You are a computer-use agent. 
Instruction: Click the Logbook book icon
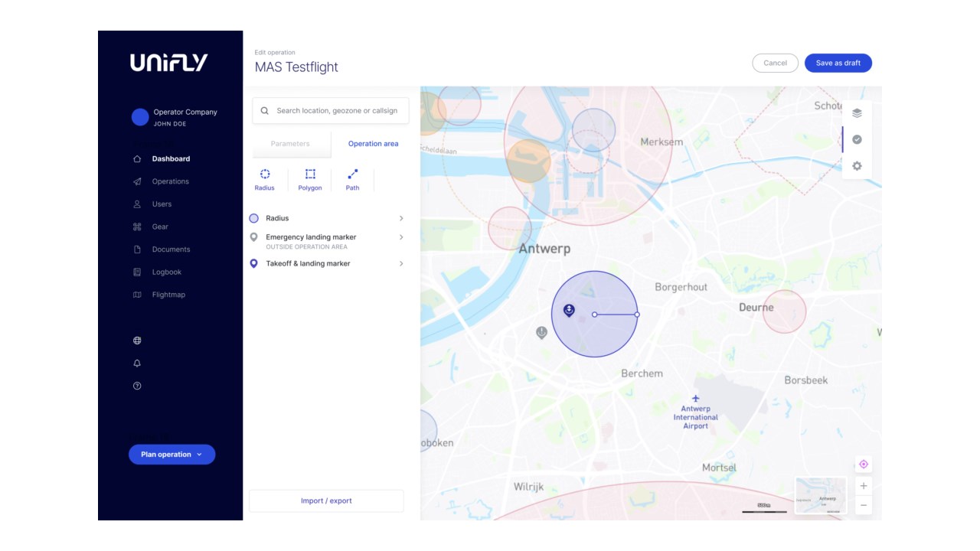(x=137, y=272)
